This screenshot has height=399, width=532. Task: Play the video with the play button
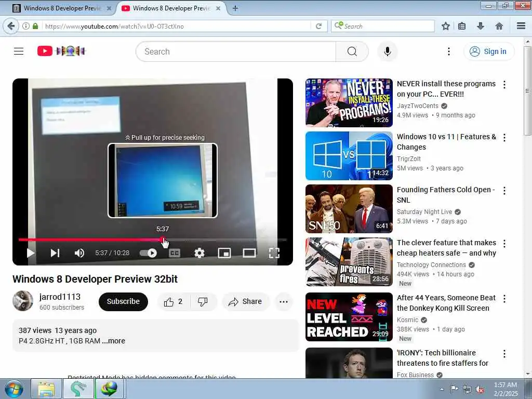(30, 253)
